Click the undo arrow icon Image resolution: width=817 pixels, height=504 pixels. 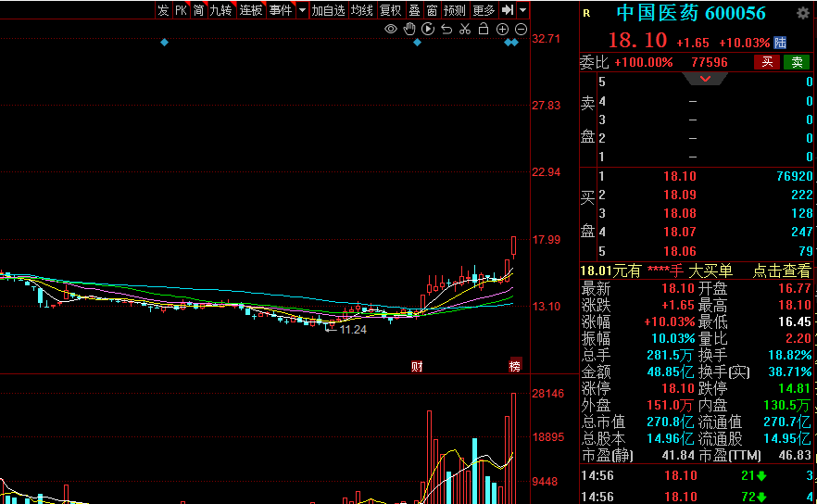[446, 30]
